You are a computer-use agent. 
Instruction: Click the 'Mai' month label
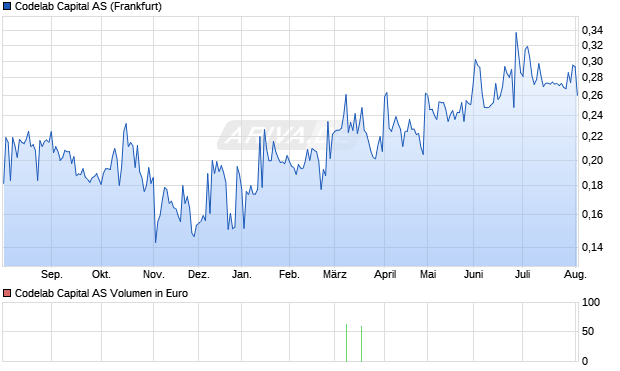tap(428, 274)
